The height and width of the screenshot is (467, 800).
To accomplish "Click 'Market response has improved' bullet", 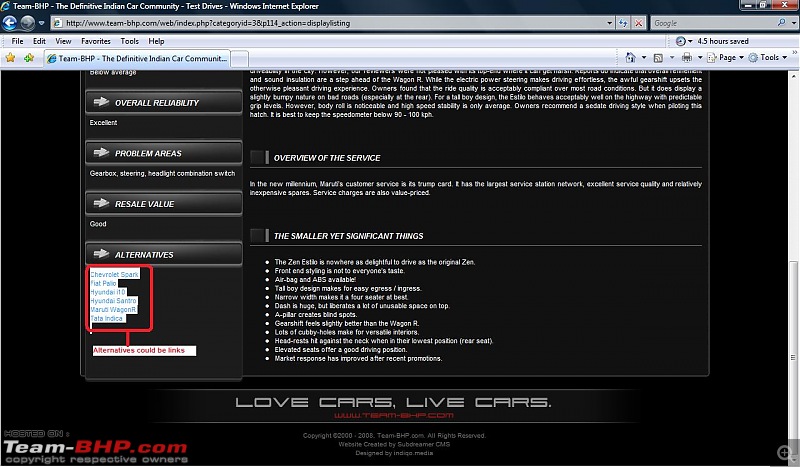I will tap(358, 358).
